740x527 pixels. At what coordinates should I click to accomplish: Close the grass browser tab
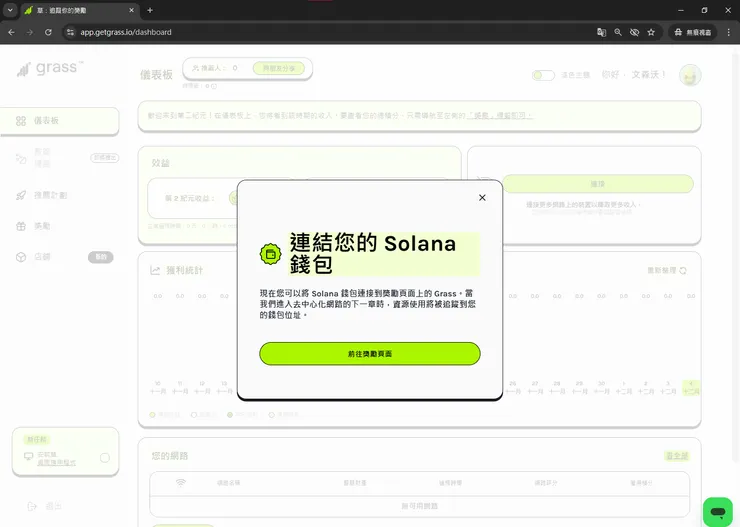click(x=131, y=10)
